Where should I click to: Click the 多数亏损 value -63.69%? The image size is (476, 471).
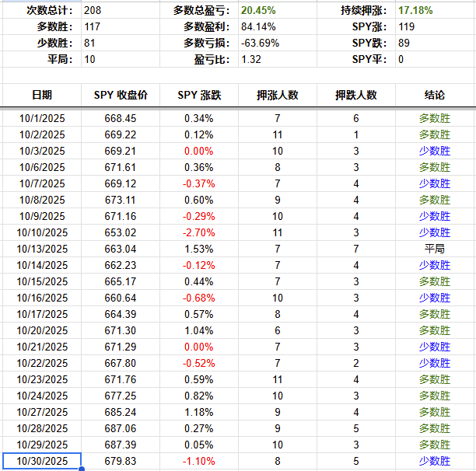click(x=261, y=43)
